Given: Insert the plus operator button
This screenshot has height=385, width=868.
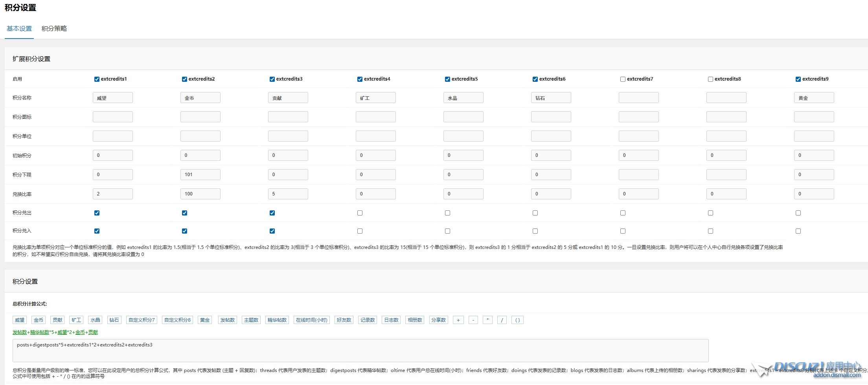Looking at the screenshot, I should [x=458, y=320].
